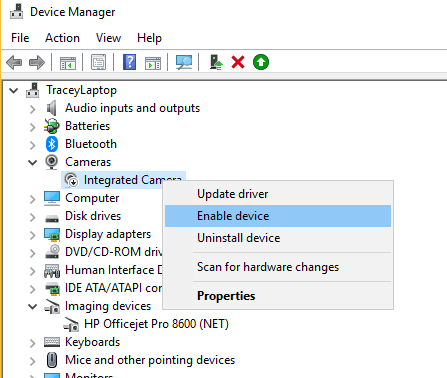Select HP Officejet Pro 8600 (NET) label

click(156, 324)
